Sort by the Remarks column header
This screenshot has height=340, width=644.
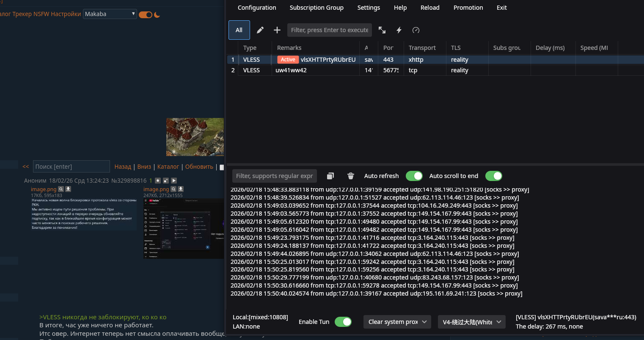[x=316, y=48]
